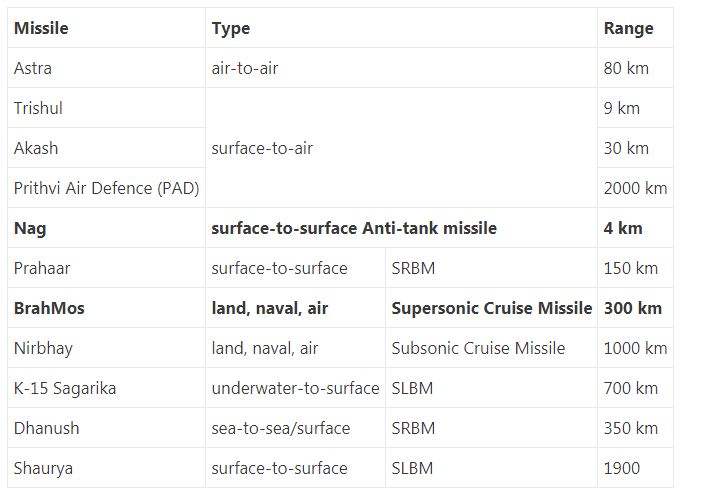Click the Range column header
The height and width of the screenshot is (500, 706).
point(635,28)
